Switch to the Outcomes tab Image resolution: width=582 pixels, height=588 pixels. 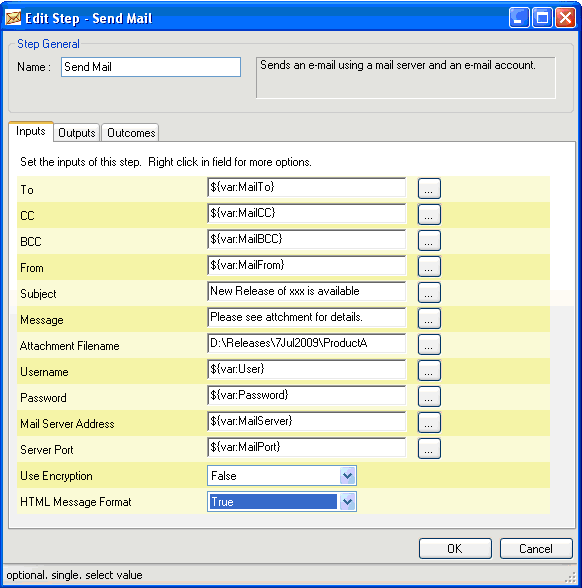pos(130,133)
